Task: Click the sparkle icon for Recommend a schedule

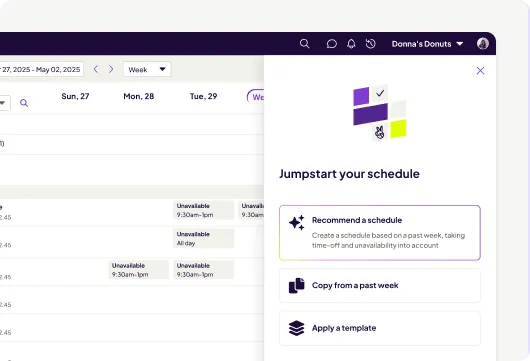Action: click(296, 223)
